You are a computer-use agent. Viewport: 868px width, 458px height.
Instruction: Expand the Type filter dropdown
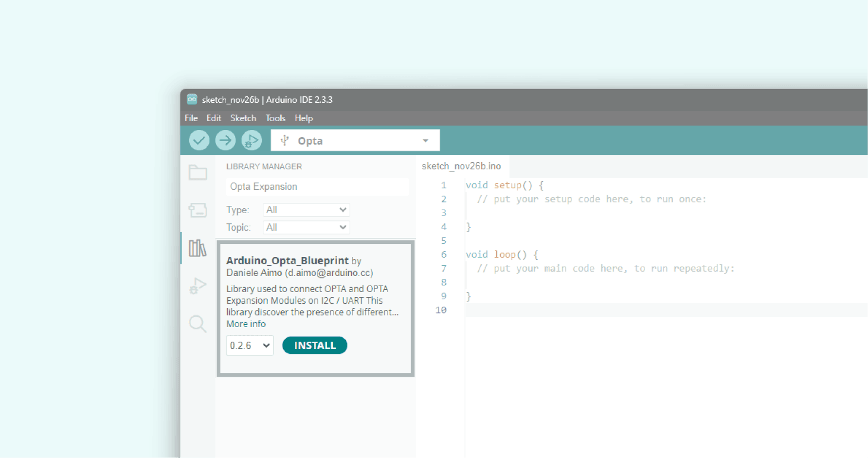coord(306,210)
